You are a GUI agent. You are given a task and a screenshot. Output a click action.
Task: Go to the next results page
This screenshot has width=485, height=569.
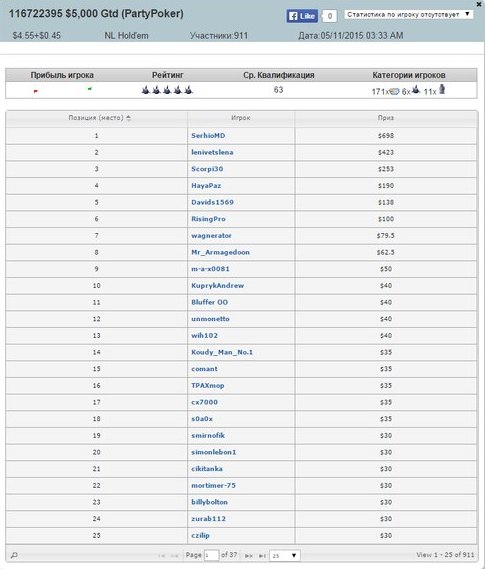249,556
